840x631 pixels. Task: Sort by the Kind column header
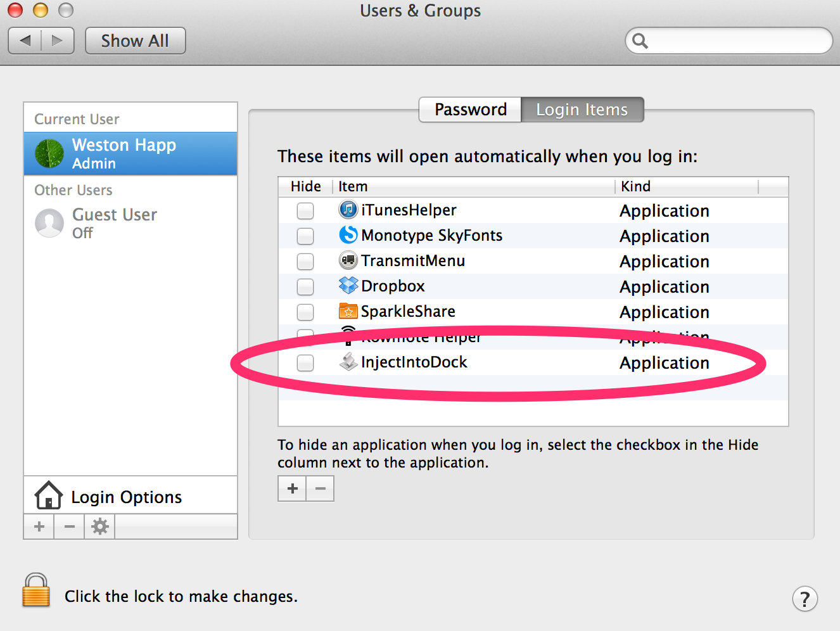(x=687, y=186)
